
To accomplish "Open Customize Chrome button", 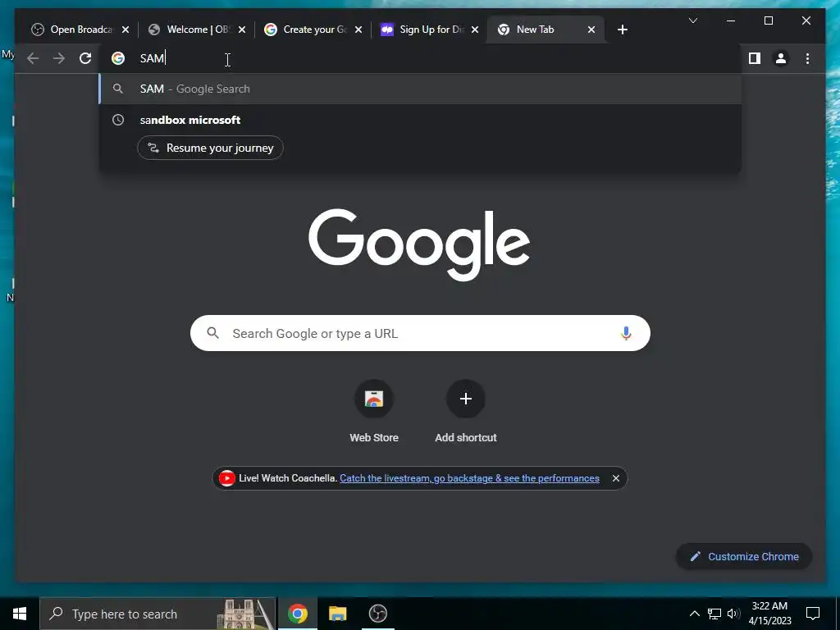I will [744, 557].
